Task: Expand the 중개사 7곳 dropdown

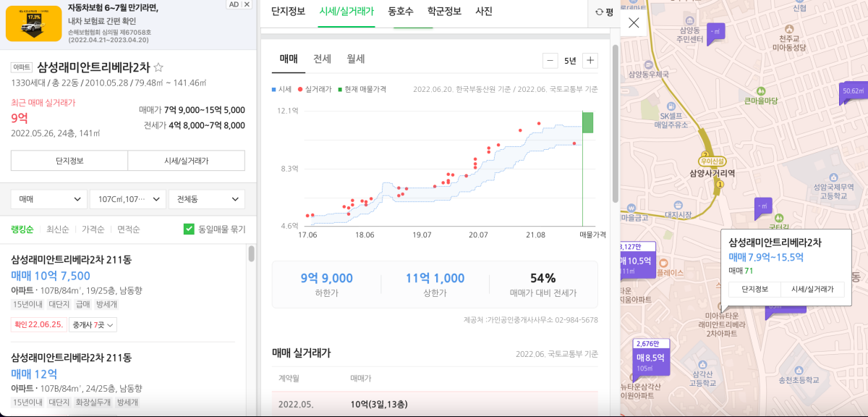Action: point(91,325)
